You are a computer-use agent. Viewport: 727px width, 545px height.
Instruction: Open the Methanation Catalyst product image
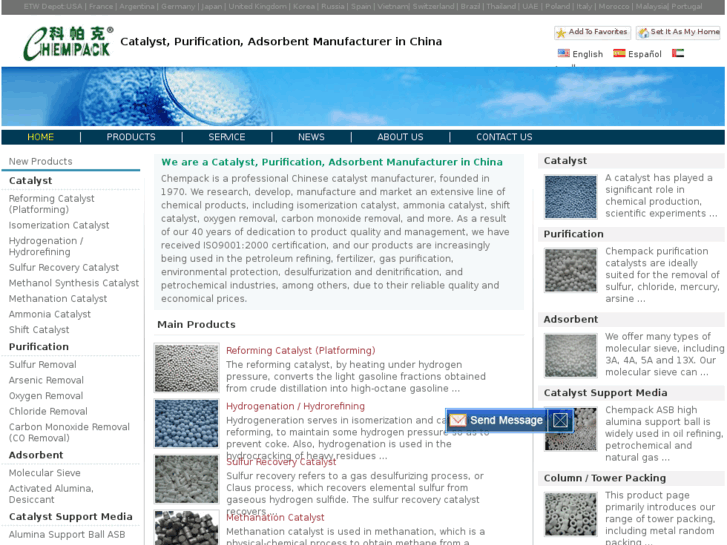186,528
